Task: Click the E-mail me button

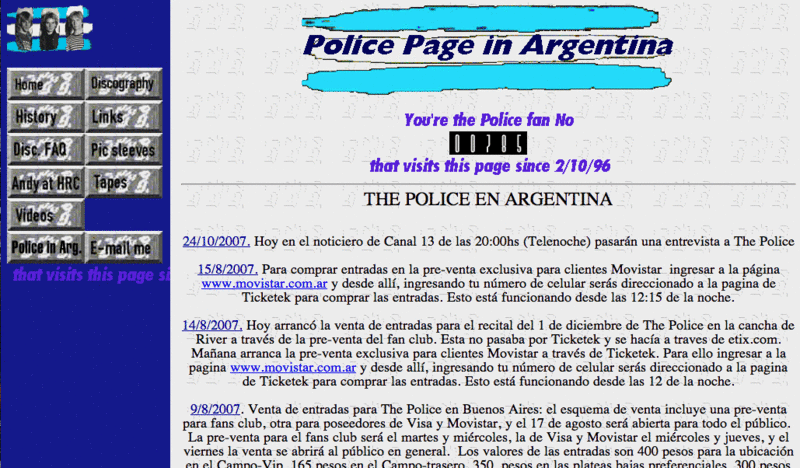Action: point(123,248)
